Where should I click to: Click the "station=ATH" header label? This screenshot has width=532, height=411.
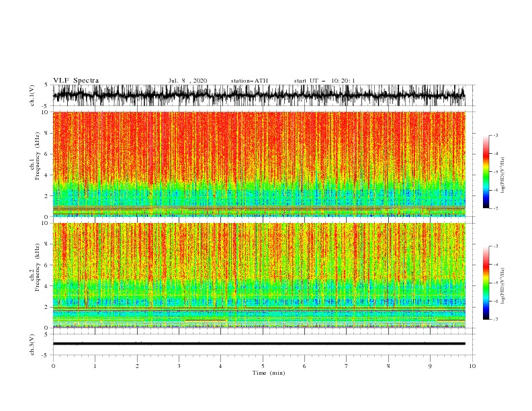[249, 81]
